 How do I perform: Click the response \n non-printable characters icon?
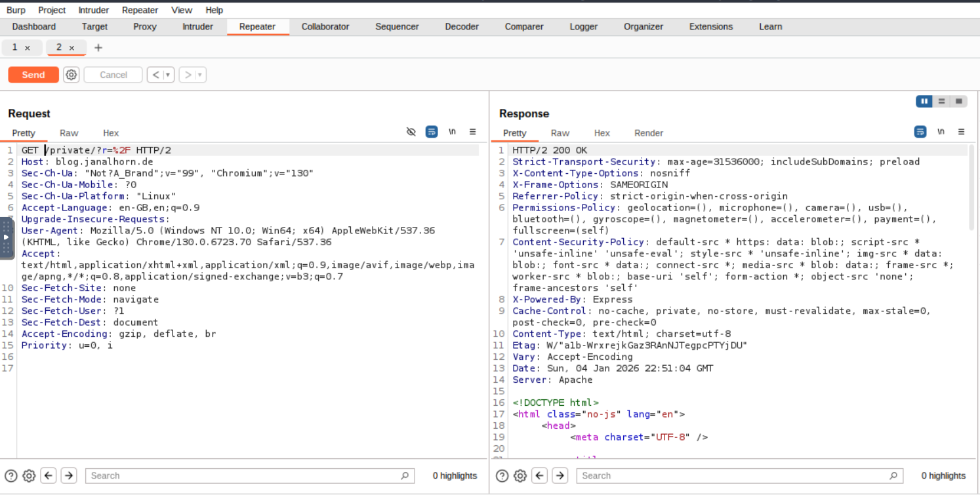[941, 132]
